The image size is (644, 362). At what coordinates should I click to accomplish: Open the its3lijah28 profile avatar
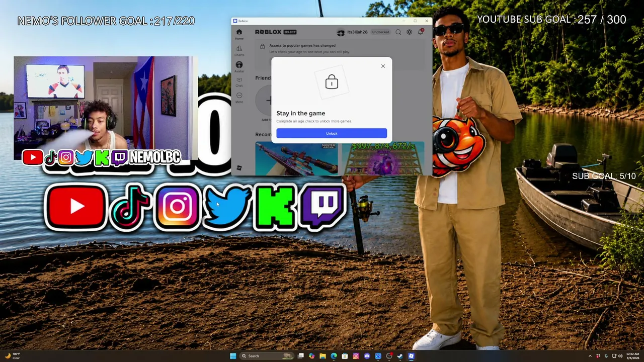point(341,32)
